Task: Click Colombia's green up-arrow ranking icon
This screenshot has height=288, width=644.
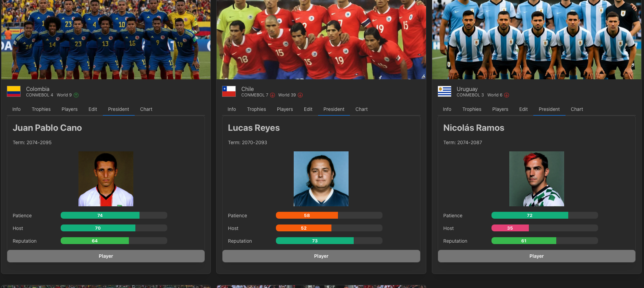Action: [x=76, y=95]
